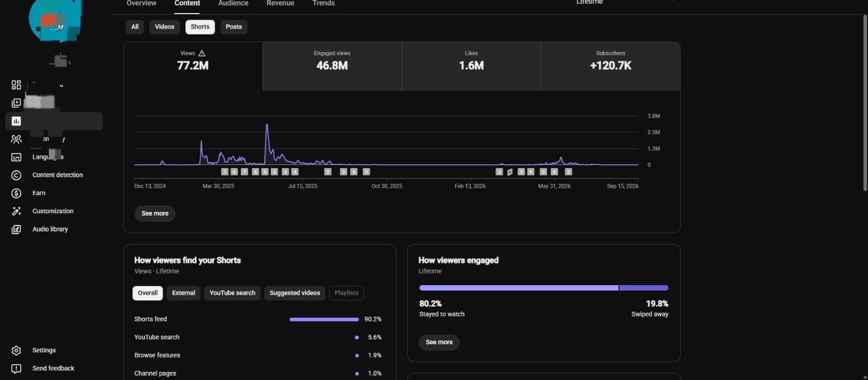
Task: Open the Earn dollar sign icon
Action: [x=16, y=193]
